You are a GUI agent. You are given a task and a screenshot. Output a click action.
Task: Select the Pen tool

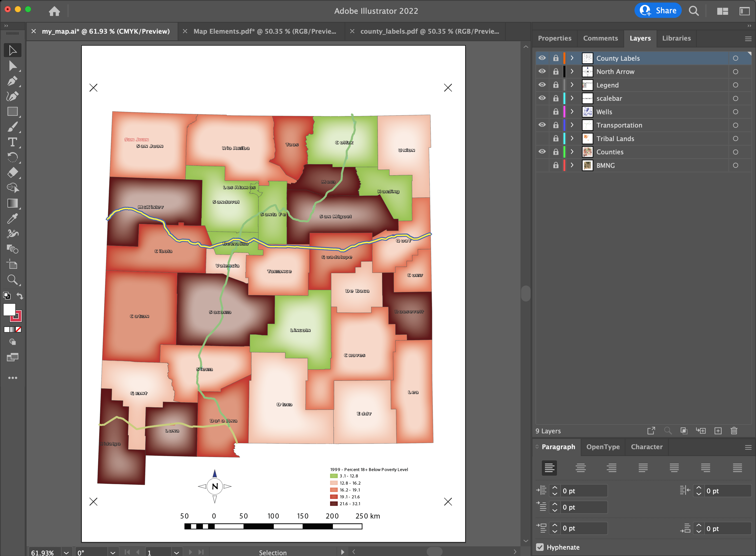click(13, 81)
